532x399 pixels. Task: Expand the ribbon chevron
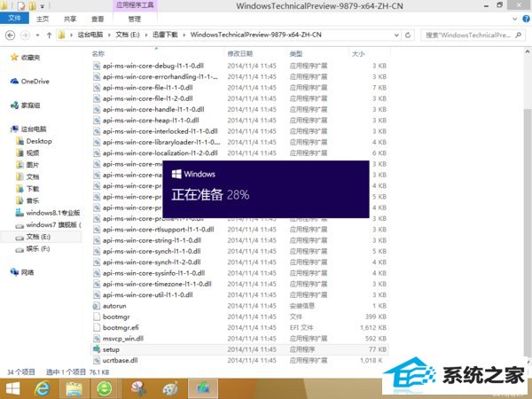(515, 19)
